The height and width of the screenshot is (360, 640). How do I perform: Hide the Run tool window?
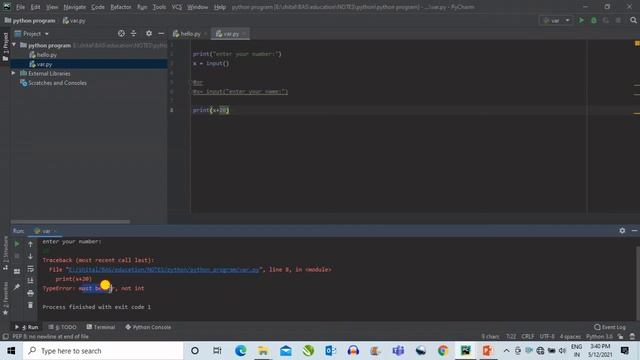click(634, 231)
